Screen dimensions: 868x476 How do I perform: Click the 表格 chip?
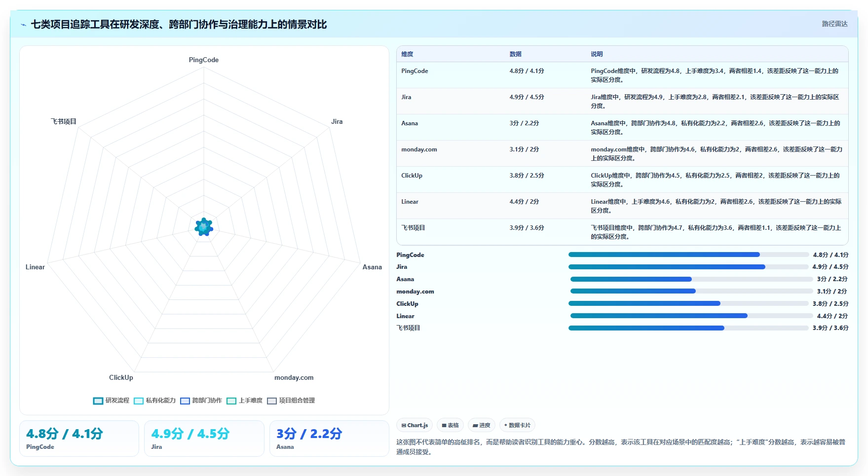450,425
